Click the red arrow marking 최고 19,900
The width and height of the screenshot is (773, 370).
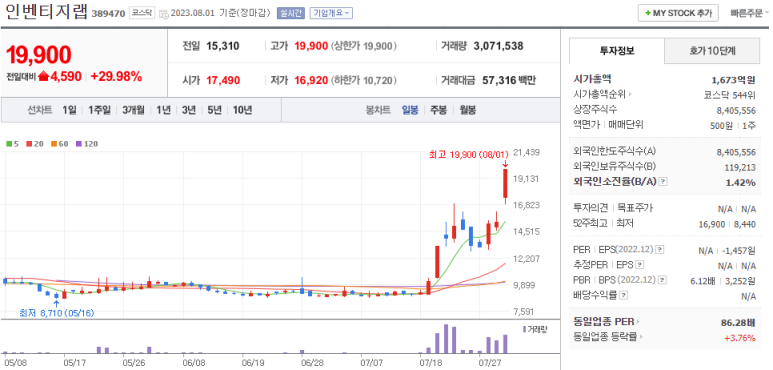click(505, 164)
